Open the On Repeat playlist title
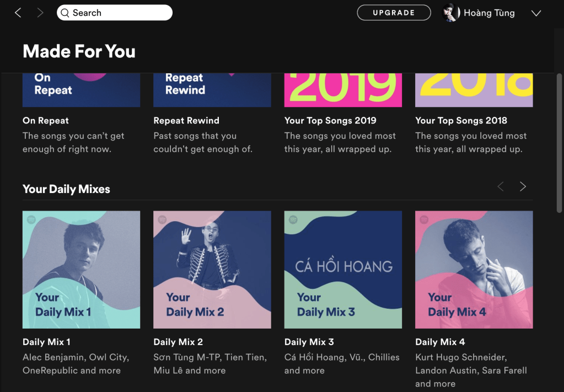 pyautogui.click(x=46, y=120)
